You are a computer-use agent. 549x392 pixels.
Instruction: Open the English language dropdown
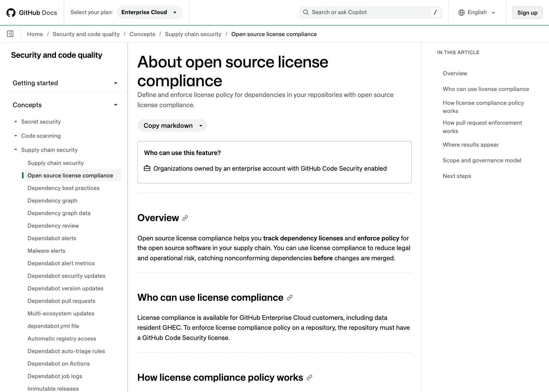pos(477,12)
